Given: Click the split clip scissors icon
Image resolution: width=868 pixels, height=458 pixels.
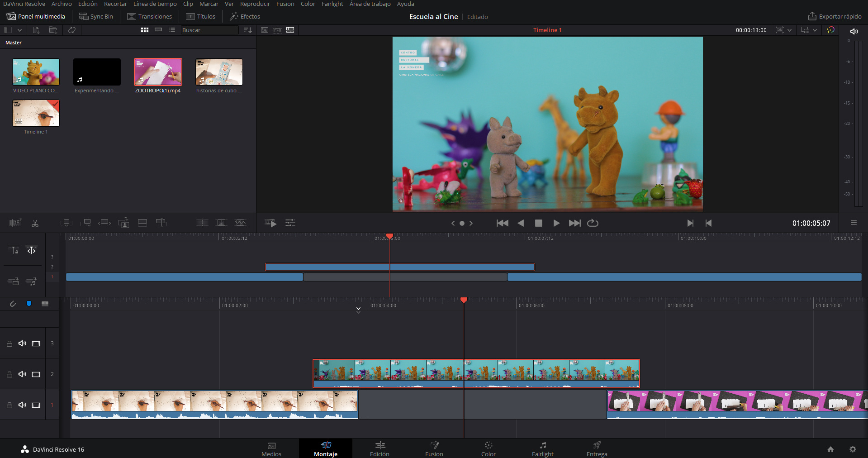Looking at the screenshot, I should pos(35,223).
